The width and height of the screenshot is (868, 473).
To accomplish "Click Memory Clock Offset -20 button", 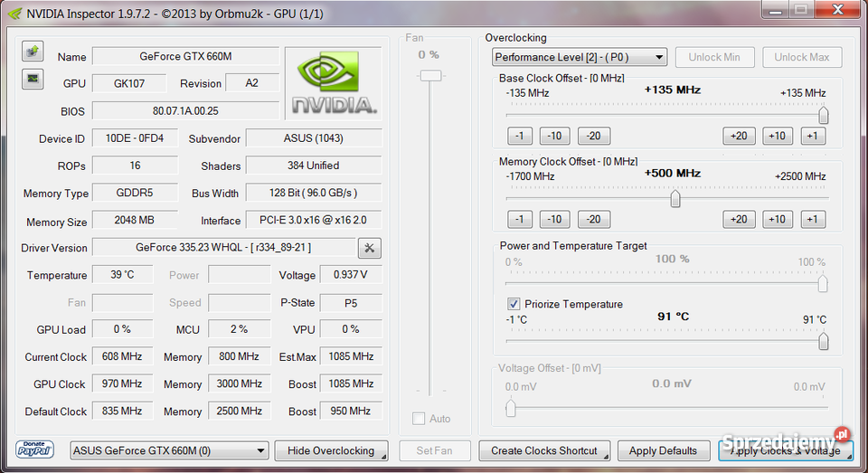I will [593, 220].
